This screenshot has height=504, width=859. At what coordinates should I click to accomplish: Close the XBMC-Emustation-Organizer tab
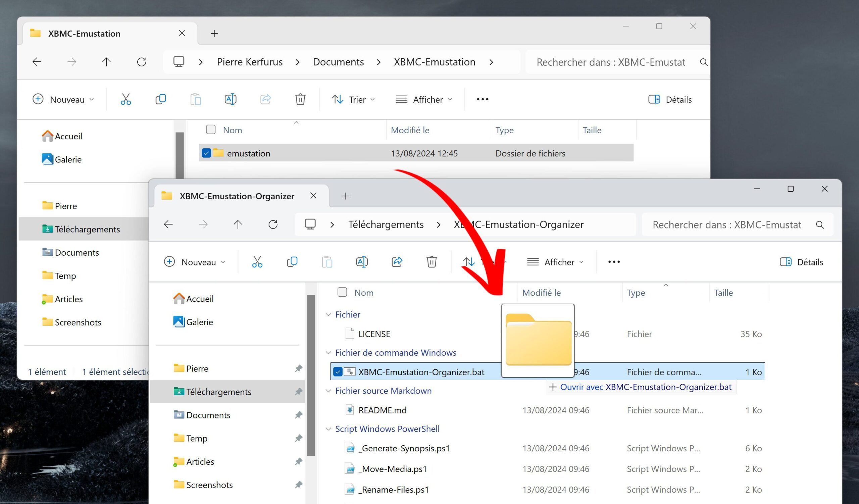click(x=313, y=196)
